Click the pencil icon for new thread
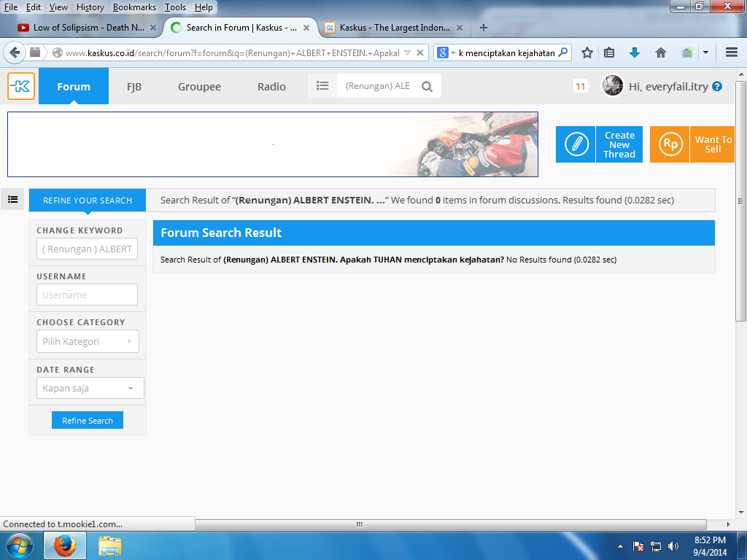The image size is (747, 560). point(576,144)
